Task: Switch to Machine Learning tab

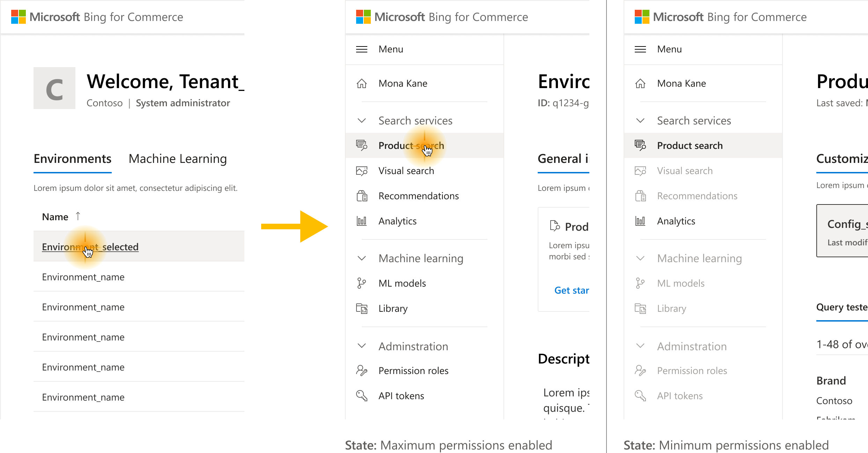Action: pyautogui.click(x=177, y=158)
